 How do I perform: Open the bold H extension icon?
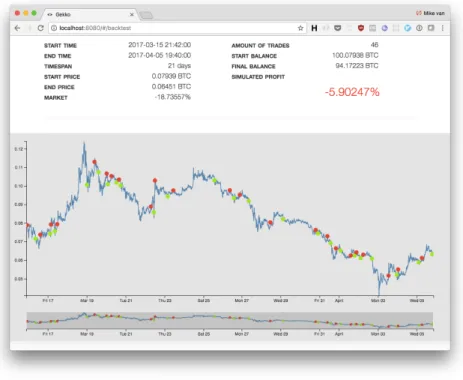pyautogui.click(x=314, y=28)
